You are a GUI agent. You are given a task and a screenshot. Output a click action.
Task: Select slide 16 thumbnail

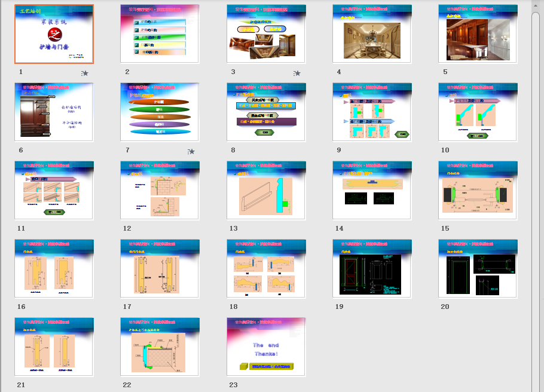pyautogui.click(x=54, y=269)
